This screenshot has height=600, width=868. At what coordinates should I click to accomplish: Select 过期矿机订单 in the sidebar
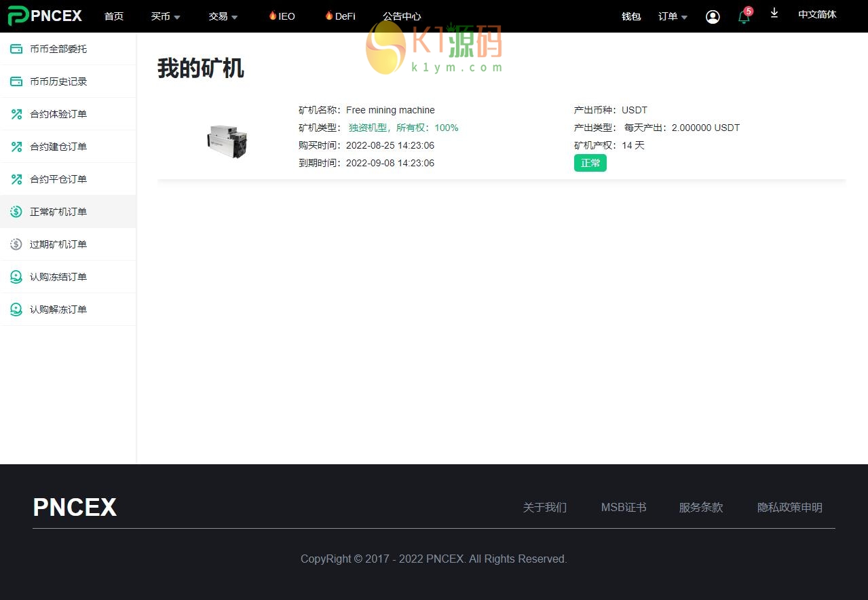point(68,244)
